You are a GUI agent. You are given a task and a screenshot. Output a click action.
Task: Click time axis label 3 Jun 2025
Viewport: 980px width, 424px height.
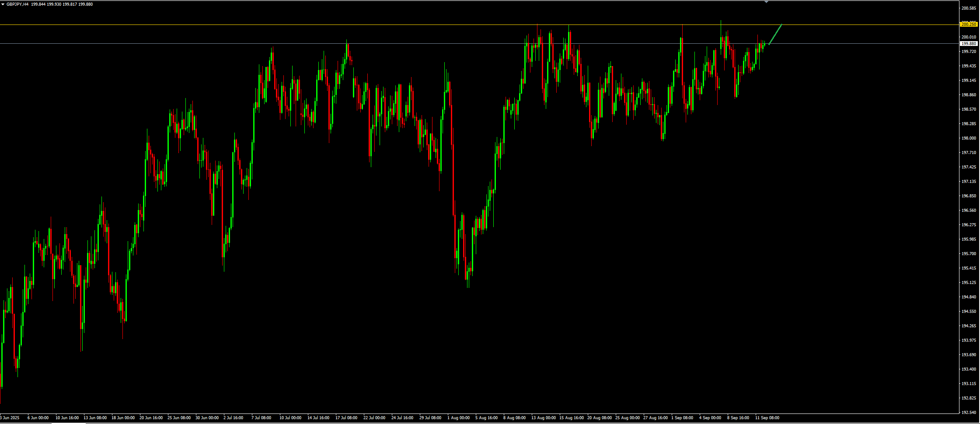(x=10, y=418)
